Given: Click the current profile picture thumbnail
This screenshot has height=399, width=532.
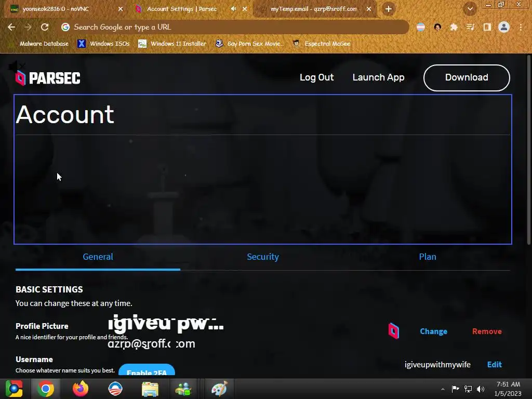Looking at the screenshot, I should [394, 331].
